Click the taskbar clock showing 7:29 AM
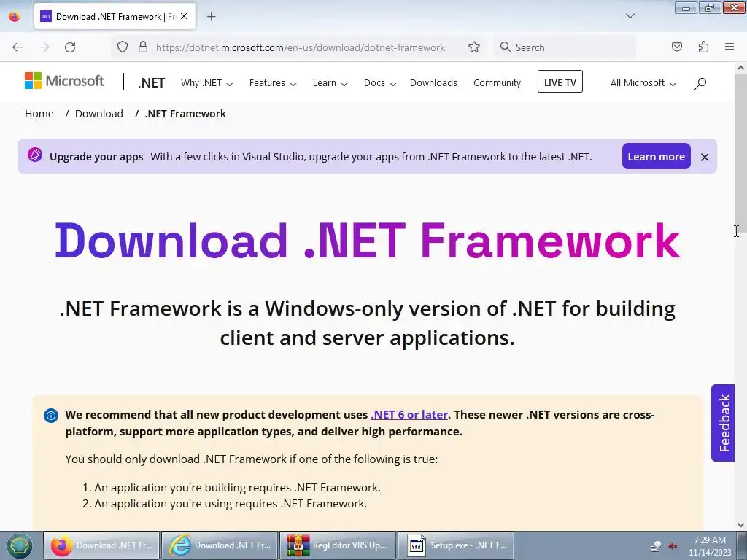747x560 pixels. [710, 546]
